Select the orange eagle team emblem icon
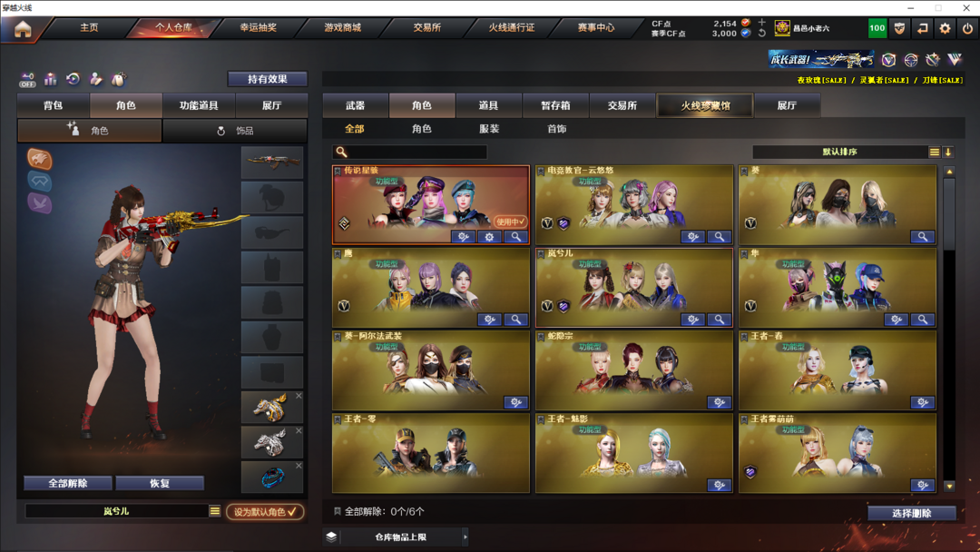The height and width of the screenshot is (552, 980). (39, 159)
